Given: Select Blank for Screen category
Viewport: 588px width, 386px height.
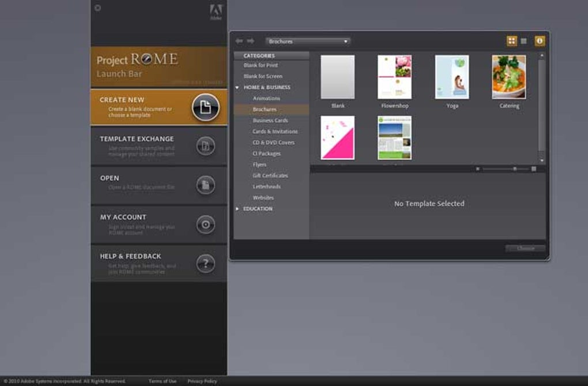Looking at the screenshot, I should (x=263, y=76).
